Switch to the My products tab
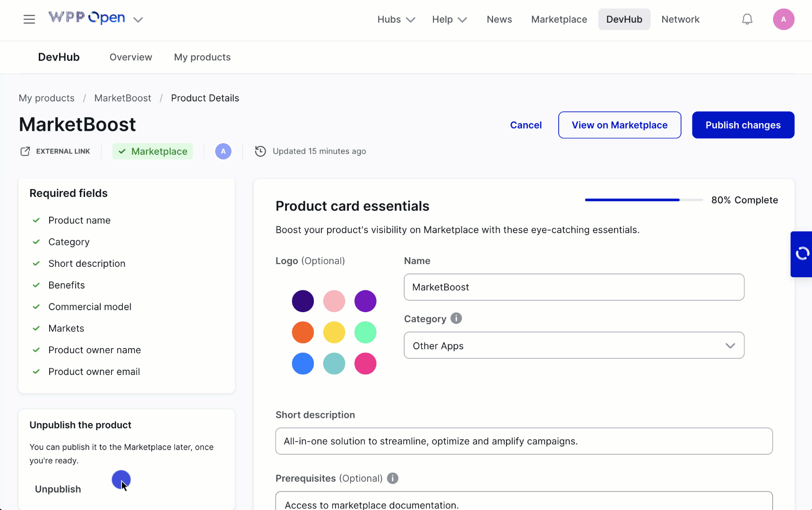812x510 pixels. (202, 57)
